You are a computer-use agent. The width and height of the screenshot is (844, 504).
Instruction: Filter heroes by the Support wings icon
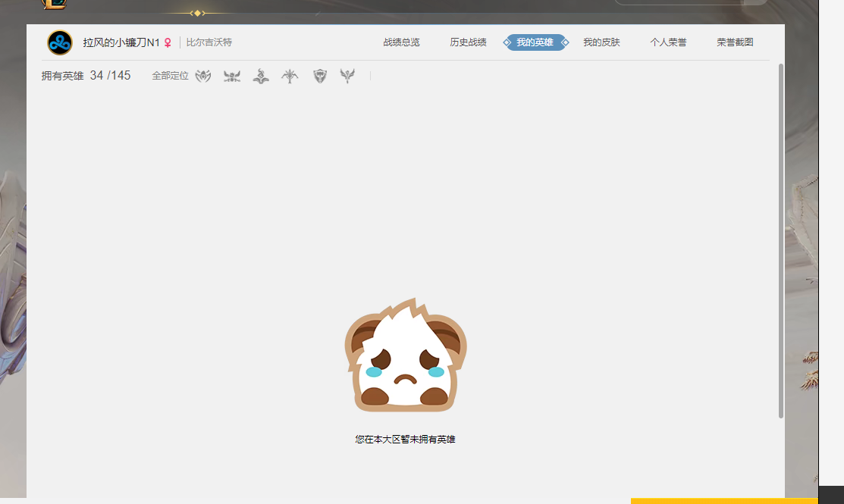pyautogui.click(x=348, y=76)
